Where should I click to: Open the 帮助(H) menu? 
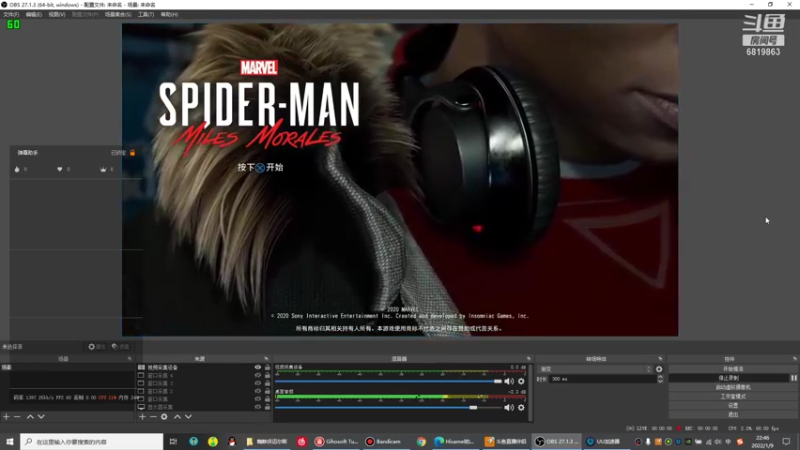(169, 14)
